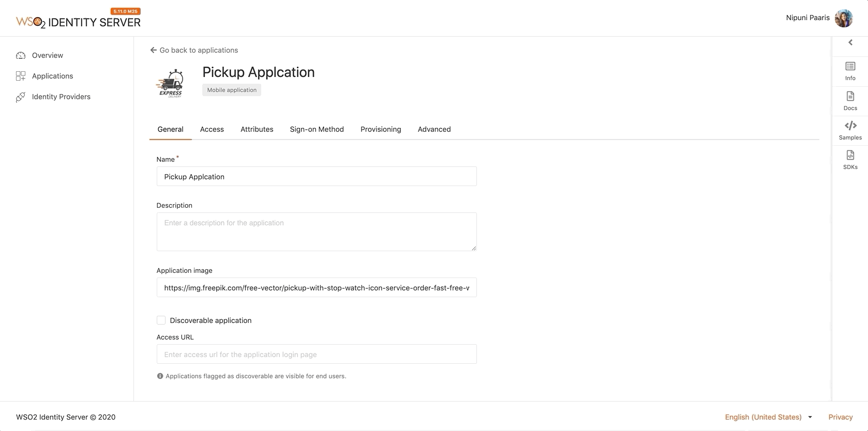
Task: Open the Docs panel icon
Action: pyautogui.click(x=850, y=96)
